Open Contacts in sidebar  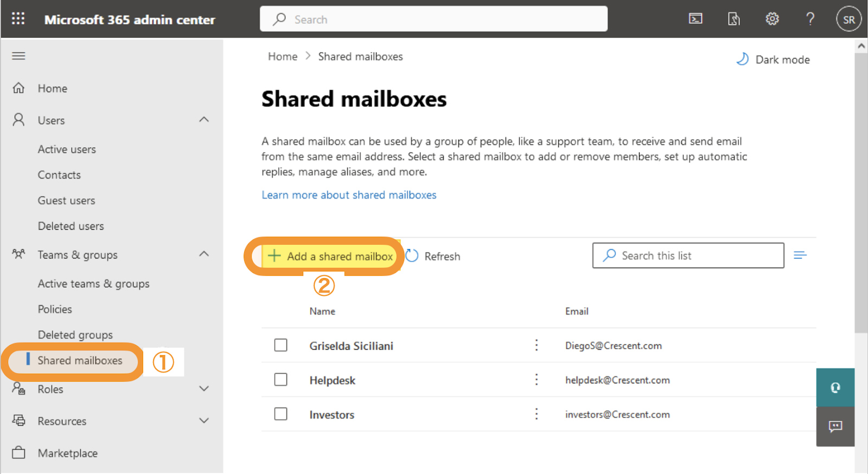59,175
